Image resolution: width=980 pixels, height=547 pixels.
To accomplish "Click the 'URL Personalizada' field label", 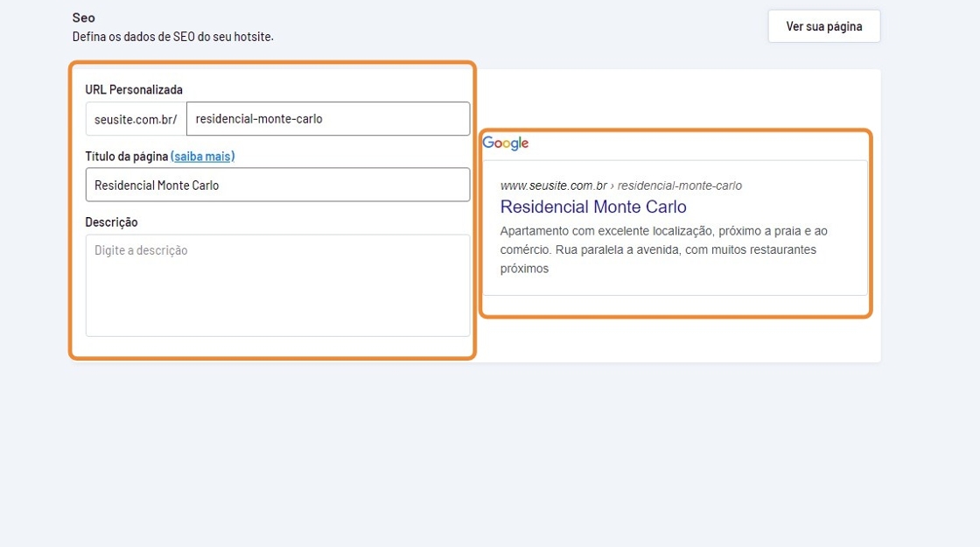I will [x=134, y=89].
